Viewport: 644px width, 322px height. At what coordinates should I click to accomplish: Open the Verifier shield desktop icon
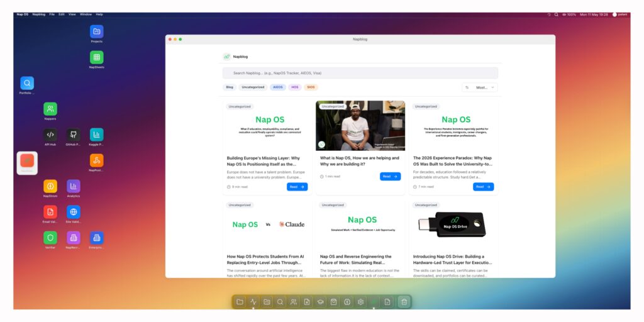[x=50, y=238]
